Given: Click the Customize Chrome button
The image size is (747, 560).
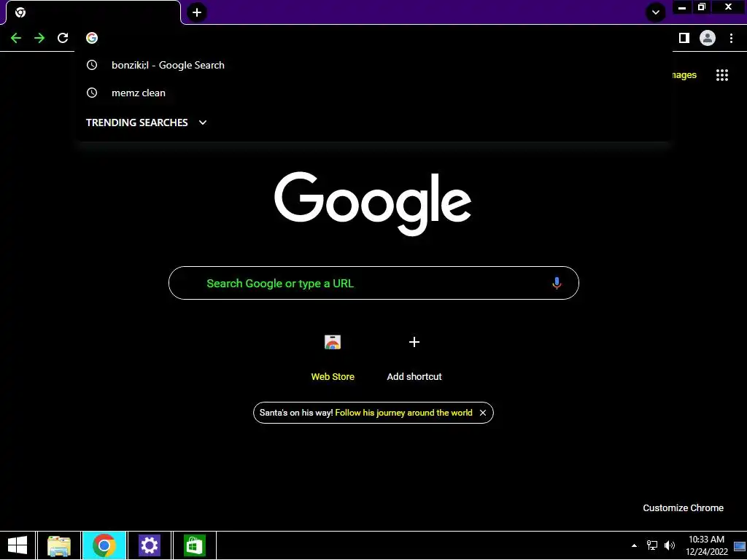Looking at the screenshot, I should point(683,508).
